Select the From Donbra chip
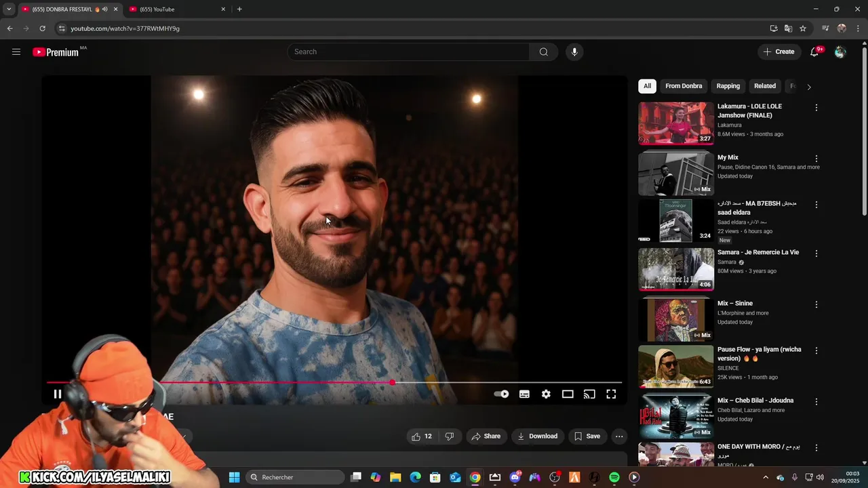The height and width of the screenshot is (488, 868). point(684,86)
